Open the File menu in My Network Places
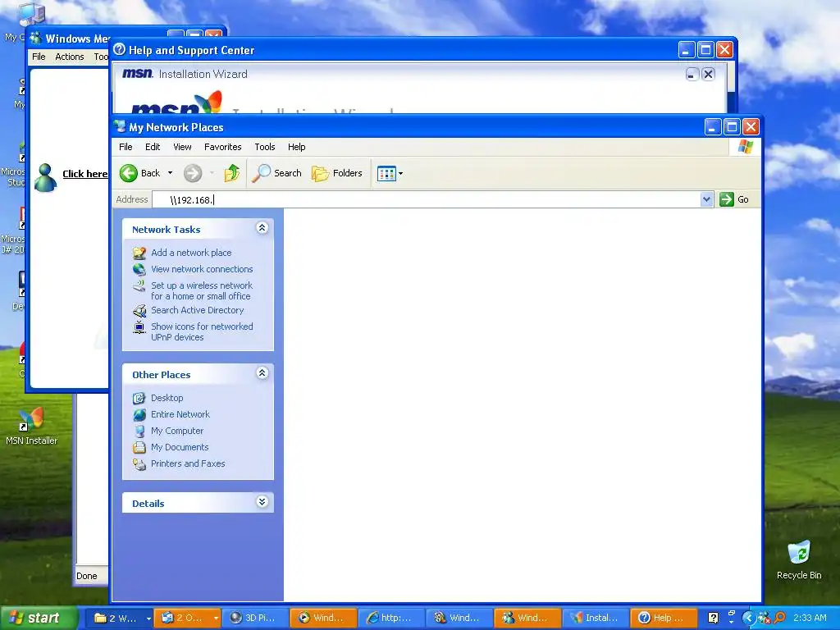The width and height of the screenshot is (840, 630). (x=126, y=147)
